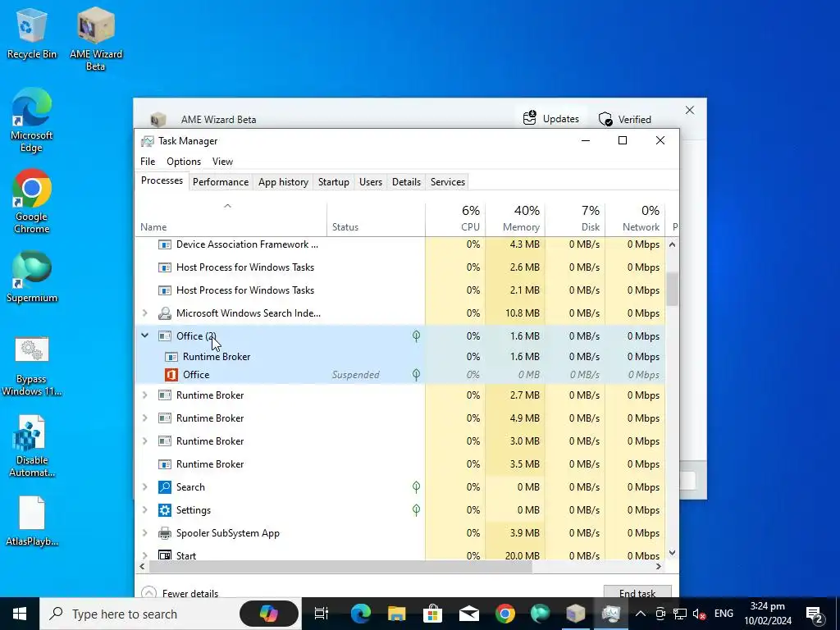
Task: Open Microsoft Store from taskbar
Action: tap(432, 614)
